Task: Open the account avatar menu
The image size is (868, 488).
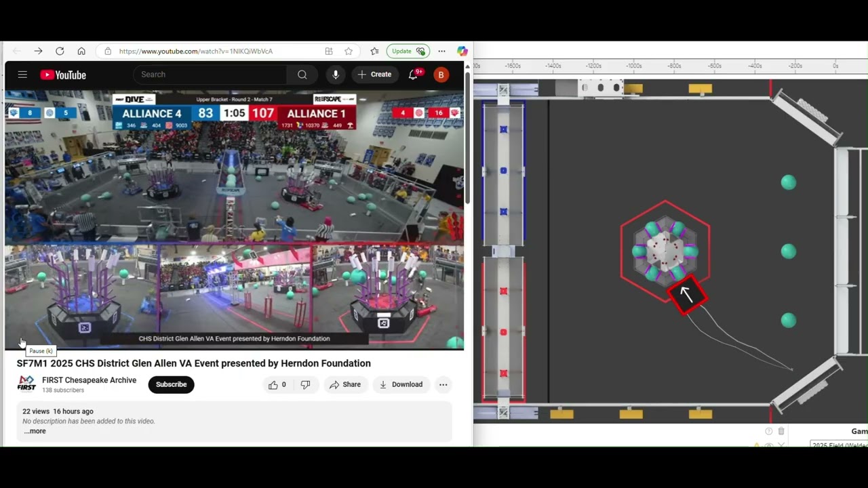Action: point(441,75)
